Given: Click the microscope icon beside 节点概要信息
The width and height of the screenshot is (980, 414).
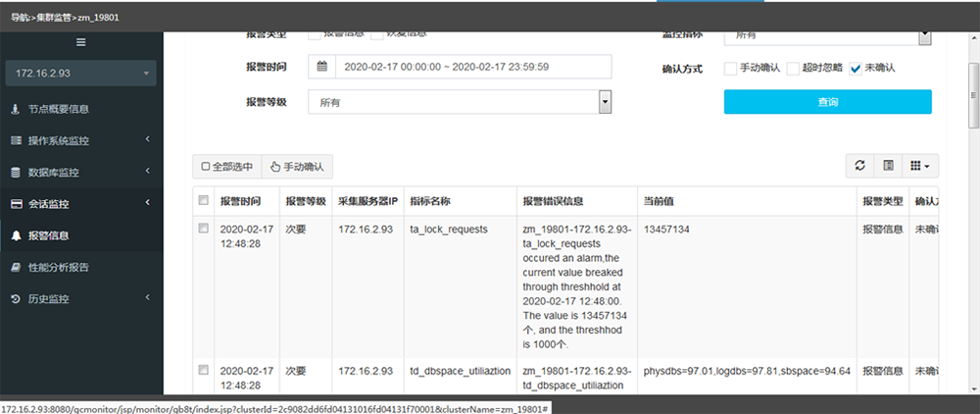Looking at the screenshot, I should tap(16, 109).
